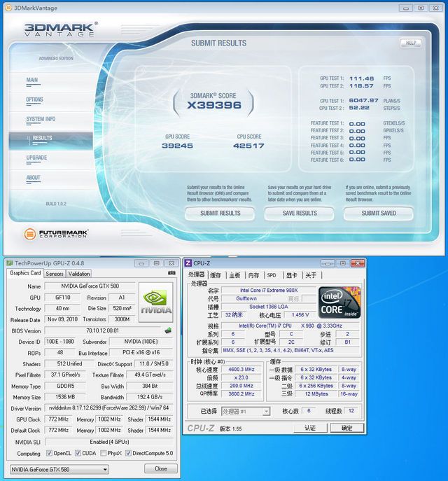Maximize the 3DMarkVantage window

[x=421, y=8]
